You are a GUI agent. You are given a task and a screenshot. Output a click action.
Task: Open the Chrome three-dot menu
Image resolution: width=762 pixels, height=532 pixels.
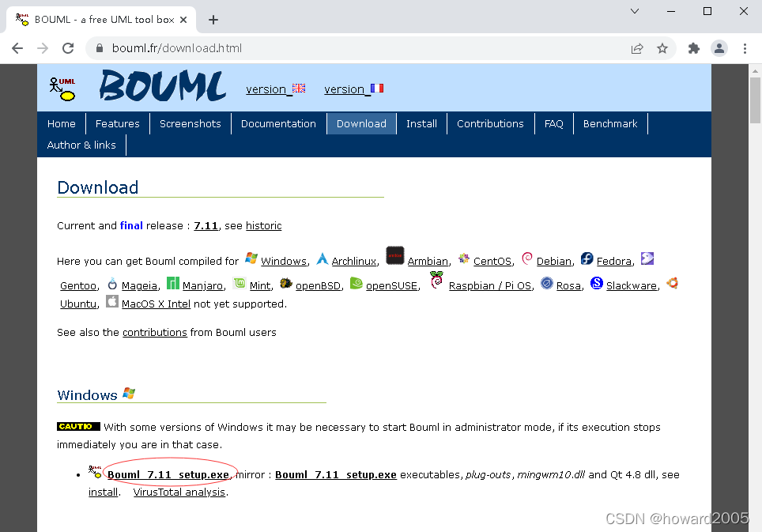[745, 48]
